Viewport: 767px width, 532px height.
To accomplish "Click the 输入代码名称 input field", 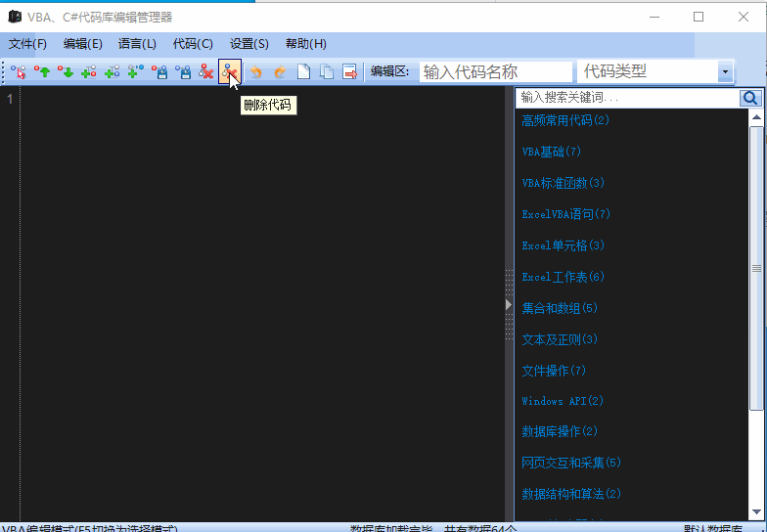I will click(x=495, y=72).
